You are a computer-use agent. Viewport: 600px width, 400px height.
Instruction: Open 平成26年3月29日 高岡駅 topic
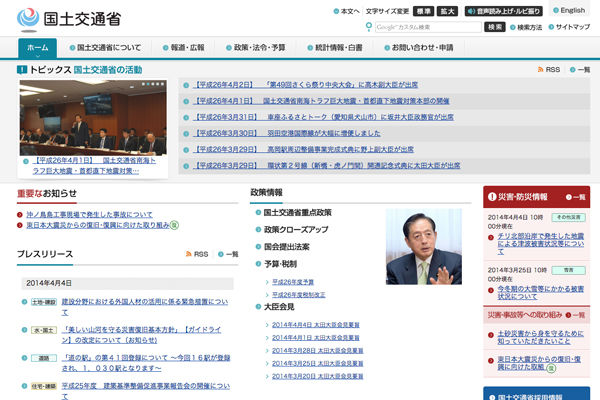[304, 149]
